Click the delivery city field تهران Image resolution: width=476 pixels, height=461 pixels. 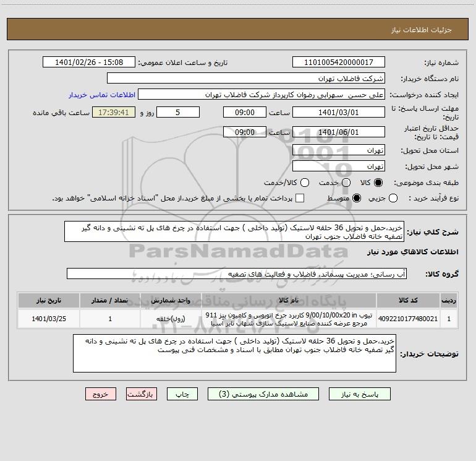click(x=339, y=166)
